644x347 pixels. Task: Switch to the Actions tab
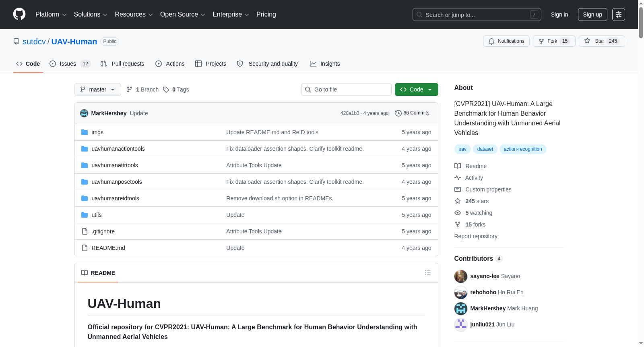(170, 64)
